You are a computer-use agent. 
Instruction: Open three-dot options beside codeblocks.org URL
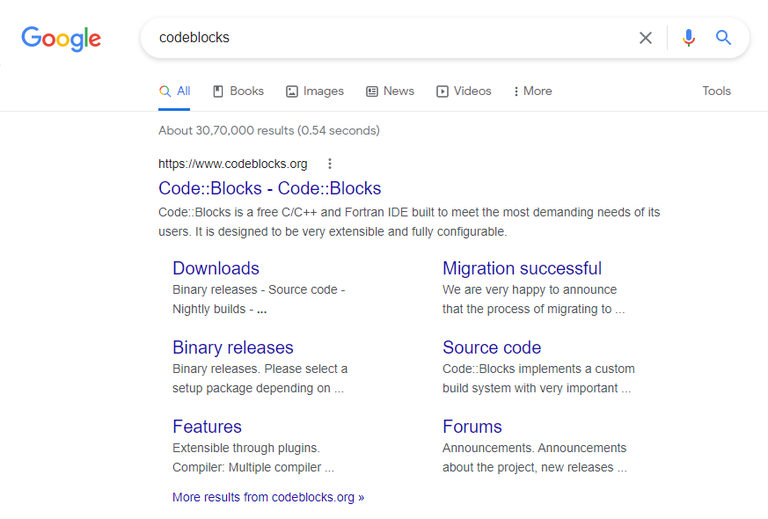330,164
